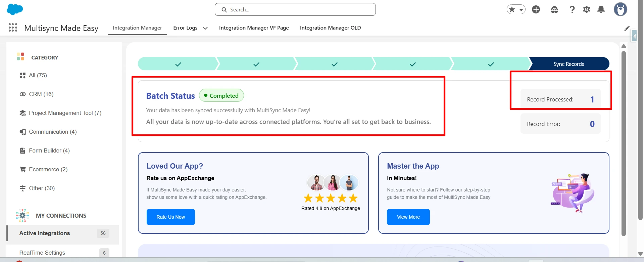Click the second completed progress step

(256, 64)
